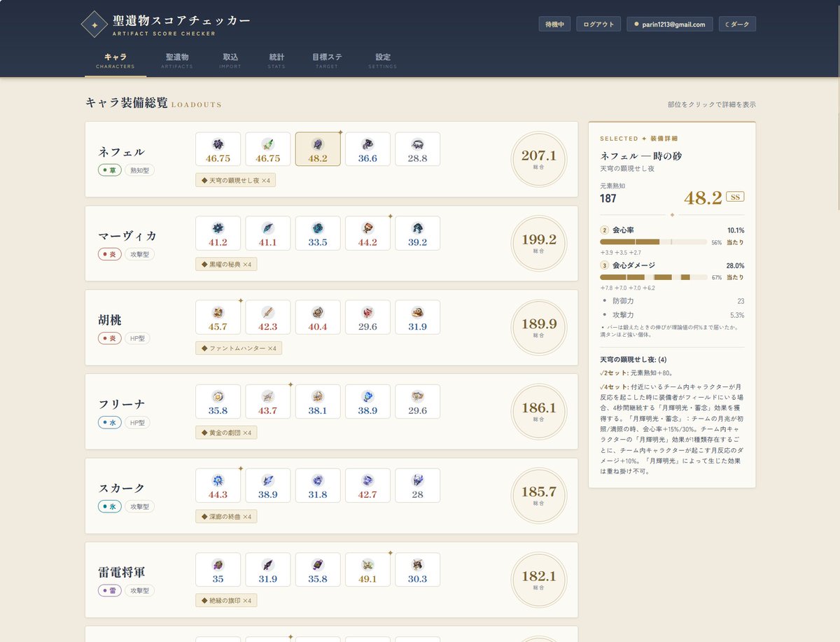This screenshot has width=840, height=642.
Task: Click ネフェル's total score circle 207.1
Action: pyautogui.click(x=539, y=159)
